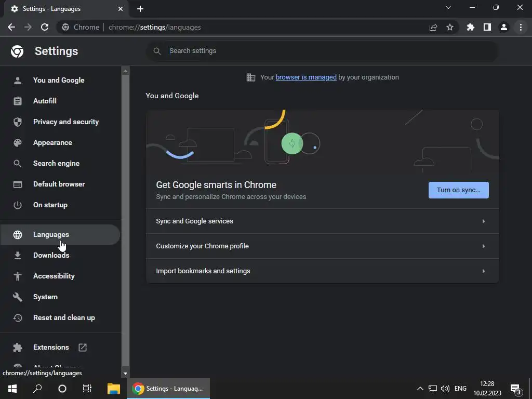This screenshot has width=532, height=399.
Task: Click the external link icon next to Extensions
Action: (x=83, y=348)
